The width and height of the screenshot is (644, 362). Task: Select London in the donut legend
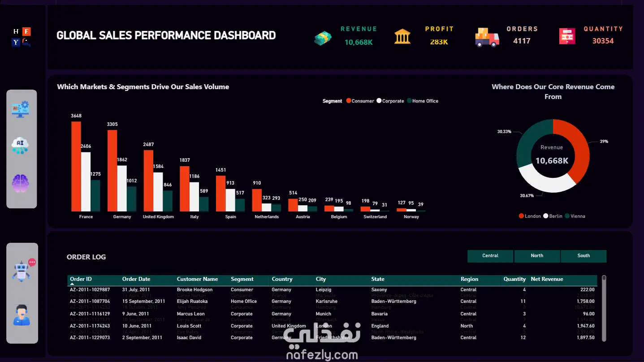[530, 216]
